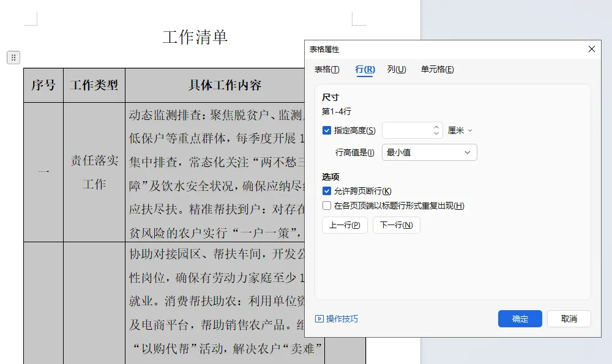Click the 指定高度 value input field
Viewport: 612px width, 364px height.
click(408, 130)
